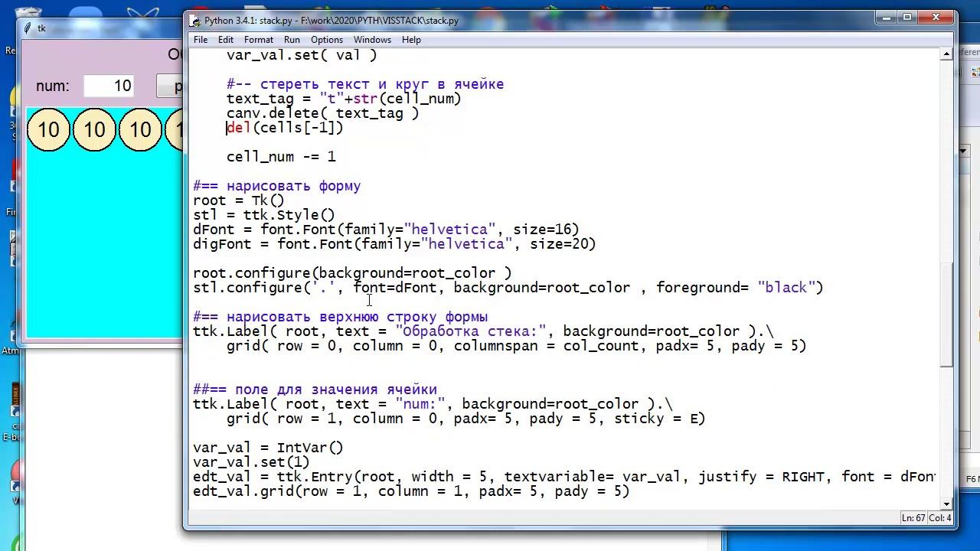Click the editor vertical scrollbar thumb
980x551 pixels.
[x=946, y=314]
